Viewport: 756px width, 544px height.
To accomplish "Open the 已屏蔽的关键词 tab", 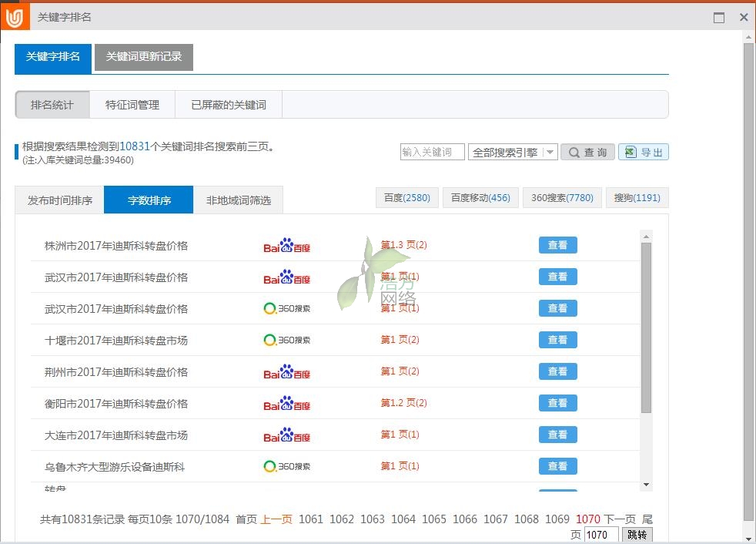I will (229, 105).
